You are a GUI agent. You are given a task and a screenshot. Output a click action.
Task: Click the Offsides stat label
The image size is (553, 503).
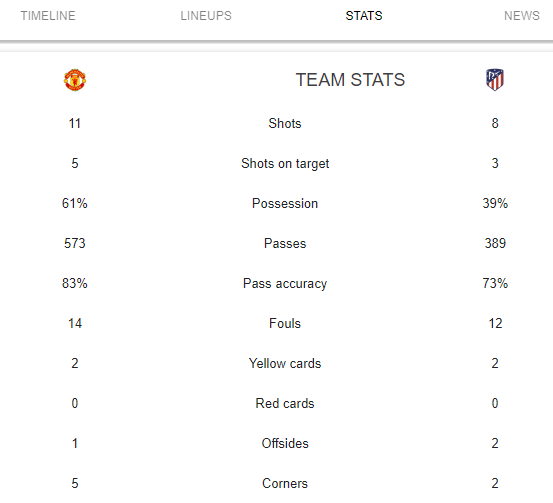(x=285, y=443)
